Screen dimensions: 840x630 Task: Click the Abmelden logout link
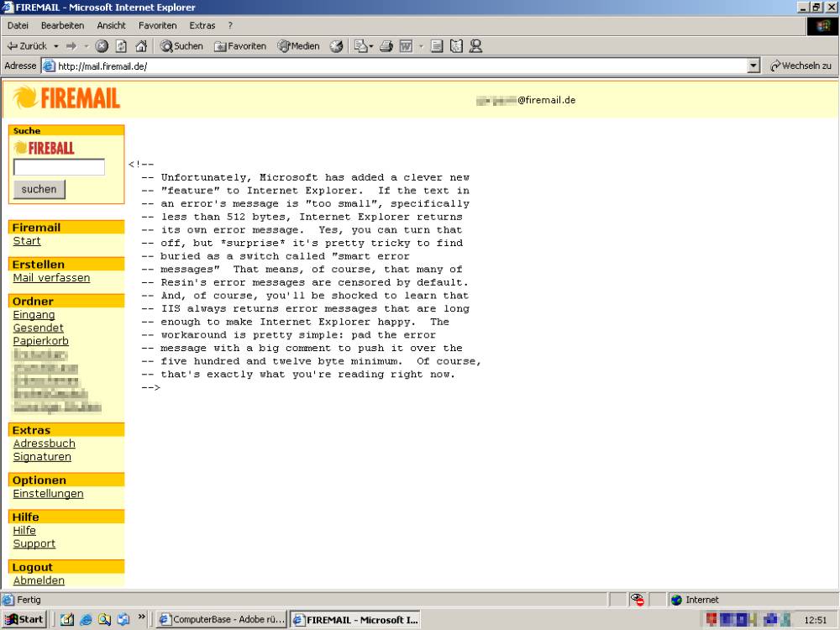39,580
